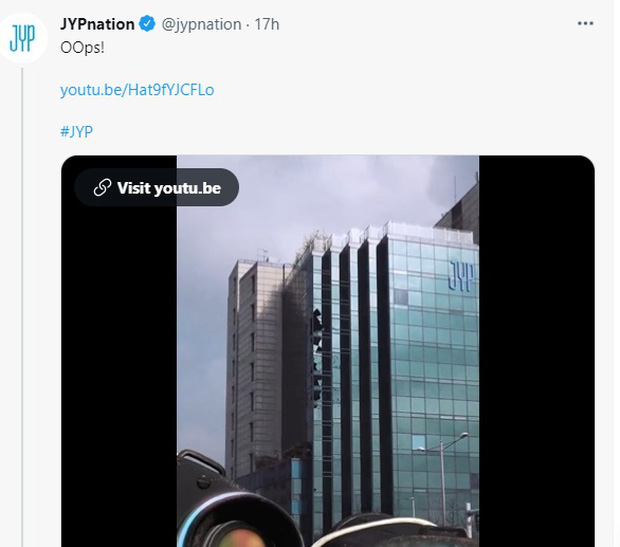
Task: Click the OOps! tweet text
Action: coord(82,47)
